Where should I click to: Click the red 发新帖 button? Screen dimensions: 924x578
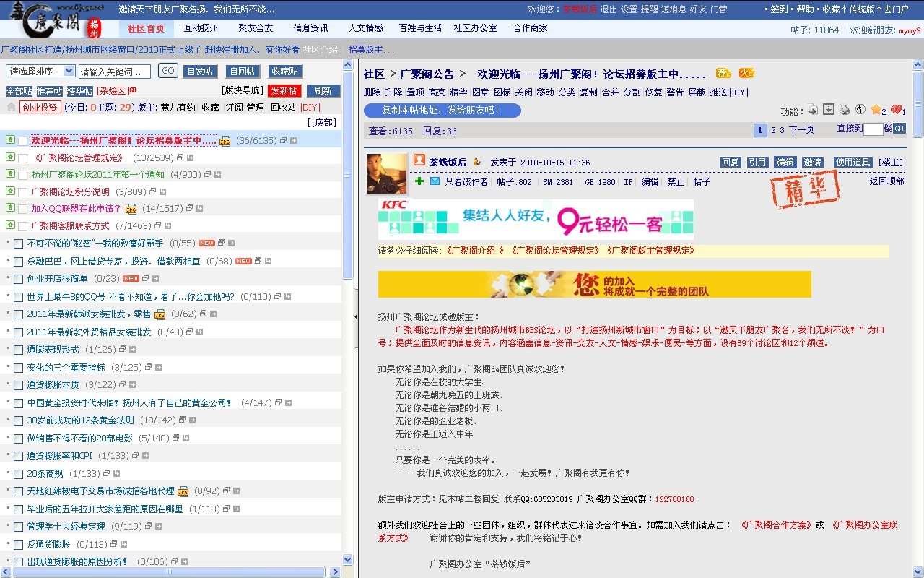tap(284, 90)
